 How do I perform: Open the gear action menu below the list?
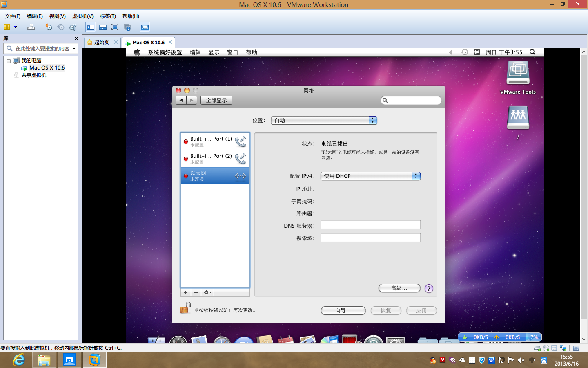coord(207,292)
